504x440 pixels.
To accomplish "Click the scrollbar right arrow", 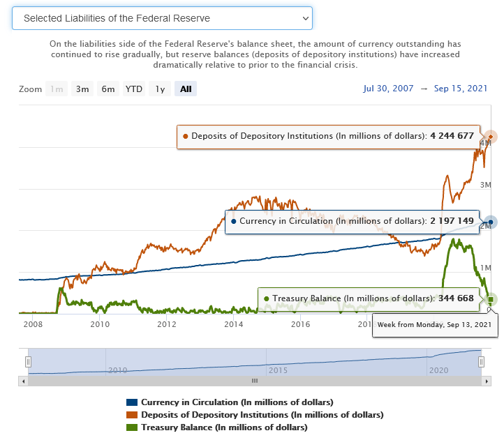I will (487, 381).
